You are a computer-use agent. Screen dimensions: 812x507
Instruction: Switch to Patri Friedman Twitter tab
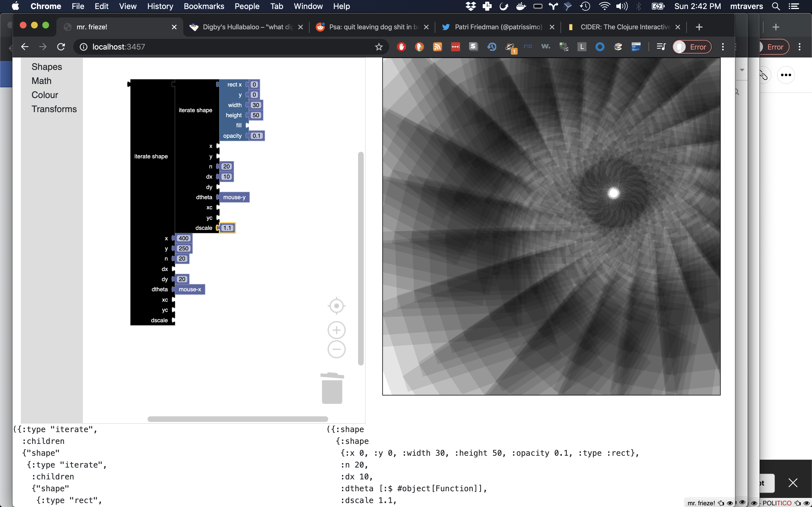tap(498, 27)
